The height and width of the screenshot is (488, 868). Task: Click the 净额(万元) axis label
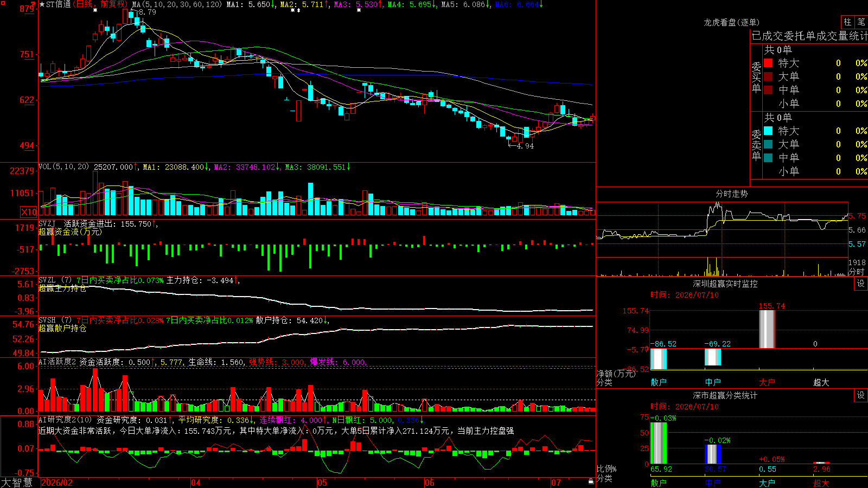[616, 374]
